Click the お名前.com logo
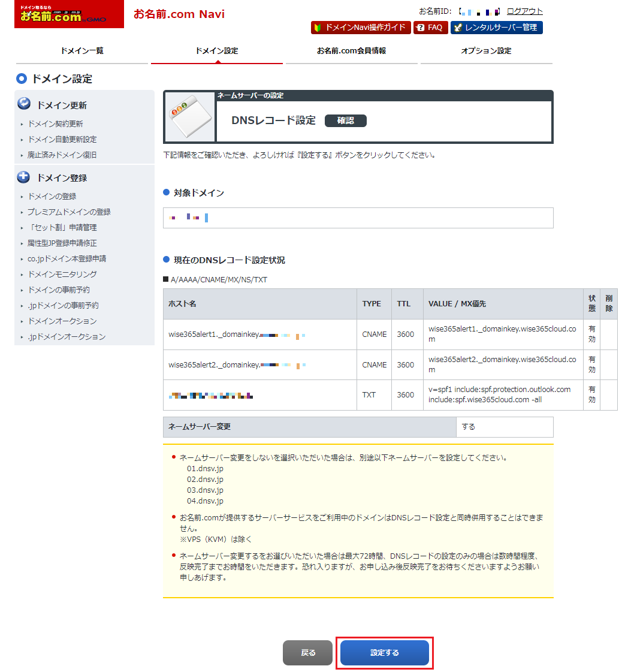Viewport: 628px width, 672px height. pos(69,15)
